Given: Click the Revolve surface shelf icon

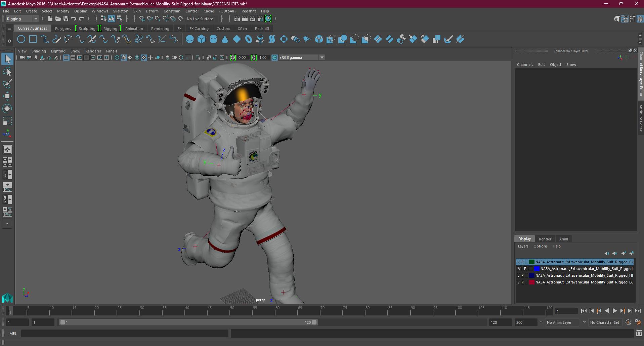Looking at the screenshot, I should (x=260, y=39).
